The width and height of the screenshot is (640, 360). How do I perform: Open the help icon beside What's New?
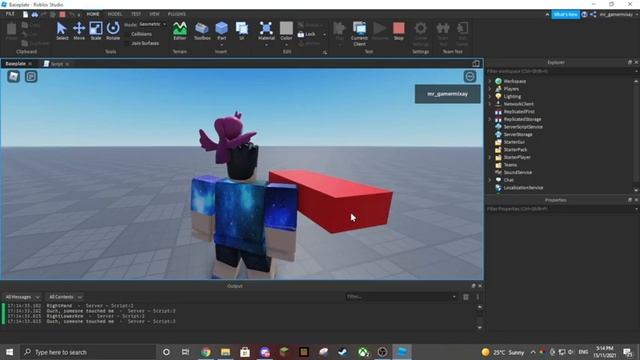[584, 14]
